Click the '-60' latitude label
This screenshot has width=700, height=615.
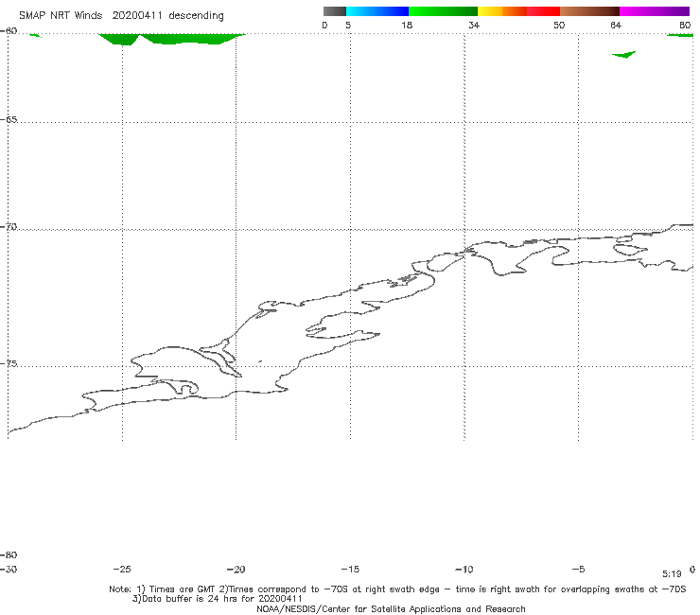9,30
